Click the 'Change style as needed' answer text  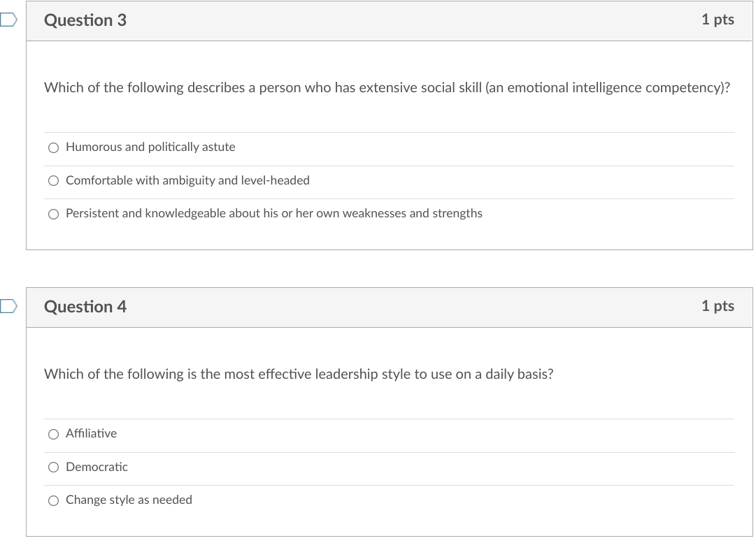(129, 500)
